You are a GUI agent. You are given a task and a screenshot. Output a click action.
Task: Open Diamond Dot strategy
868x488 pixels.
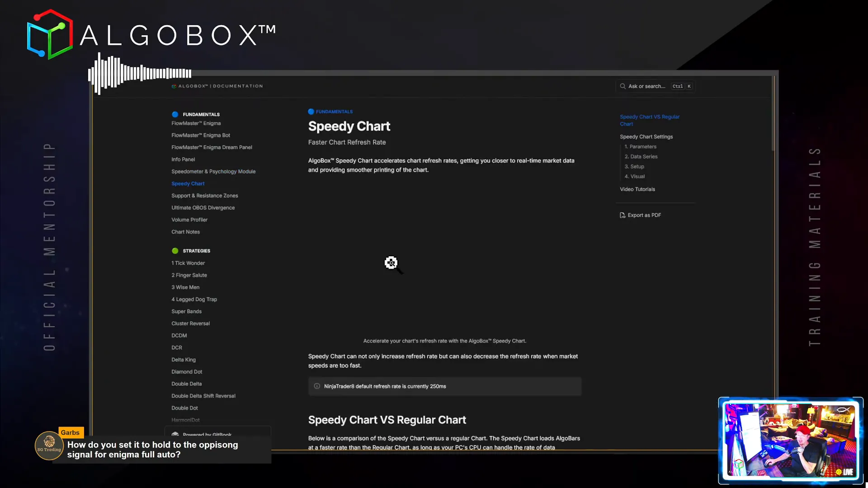(x=187, y=372)
